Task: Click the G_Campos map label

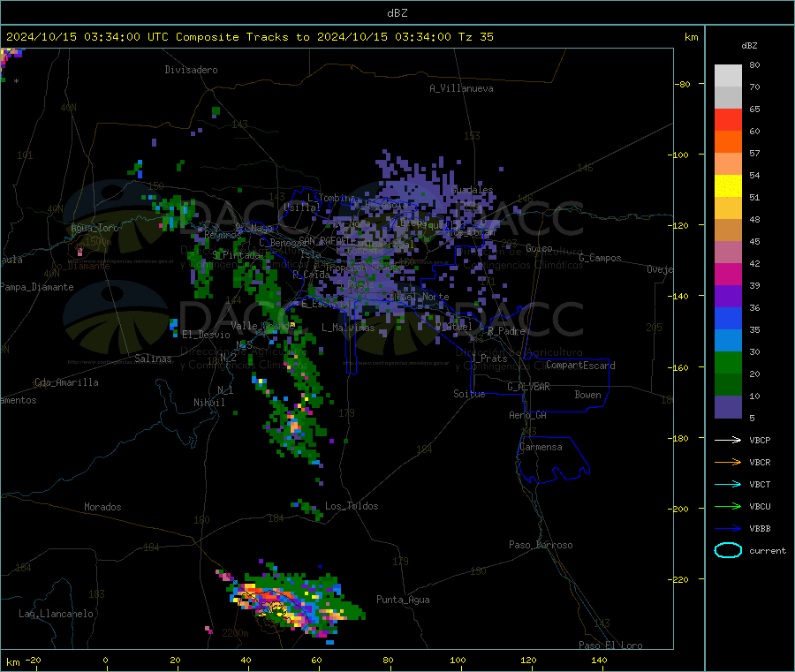Action: [x=600, y=258]
